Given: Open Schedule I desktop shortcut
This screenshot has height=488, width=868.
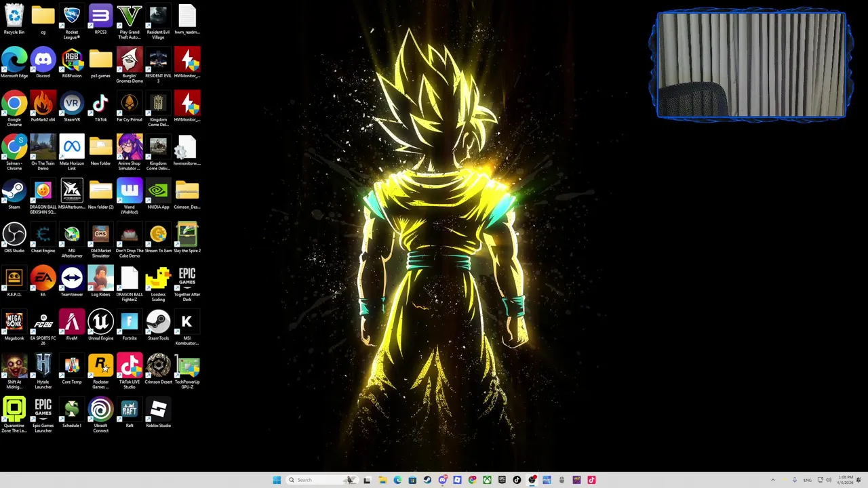Looking at the screenshot, I should (x=72, y=413).
